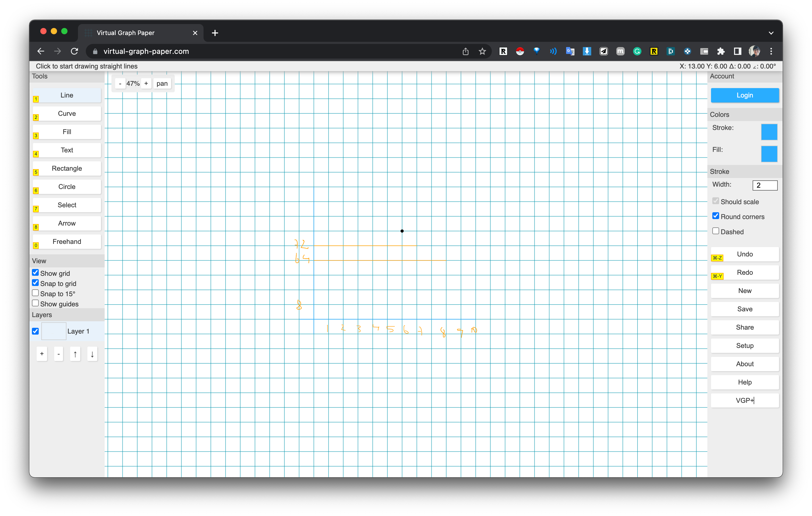The height and width of the screenshot is (516, 812).
Task: Click the stroke Width input field
Action: pos(764,185)
